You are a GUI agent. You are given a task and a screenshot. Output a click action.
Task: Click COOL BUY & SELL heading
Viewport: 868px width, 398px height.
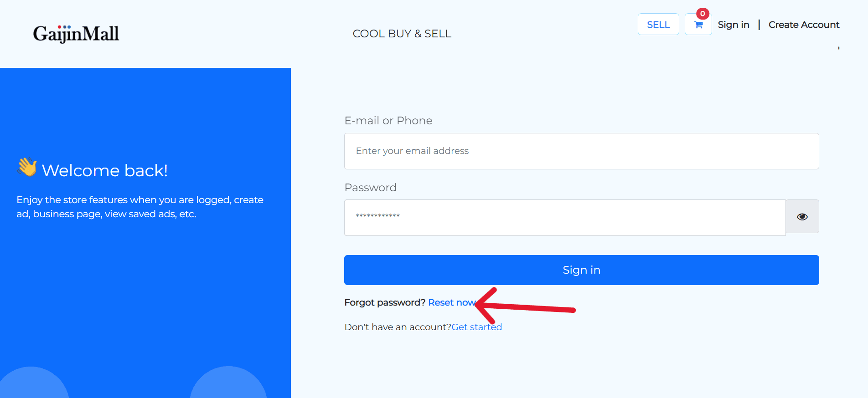(x=402, y=33)
